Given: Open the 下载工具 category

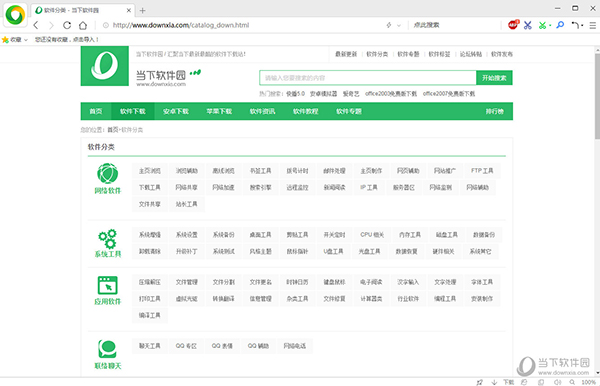Looking at the screenshot, I should click(x=150, y=187).
